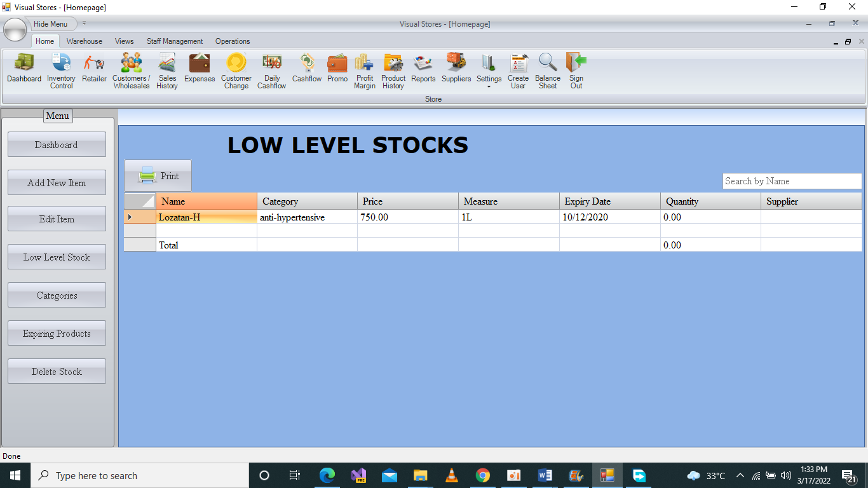Screen dimensions: 868x488
Task: Click the Sign Out icon
Action: (x=576, y=70)
